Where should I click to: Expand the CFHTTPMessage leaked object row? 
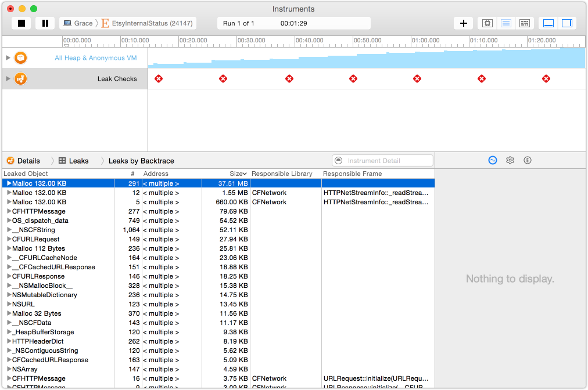tap(9, 211)
